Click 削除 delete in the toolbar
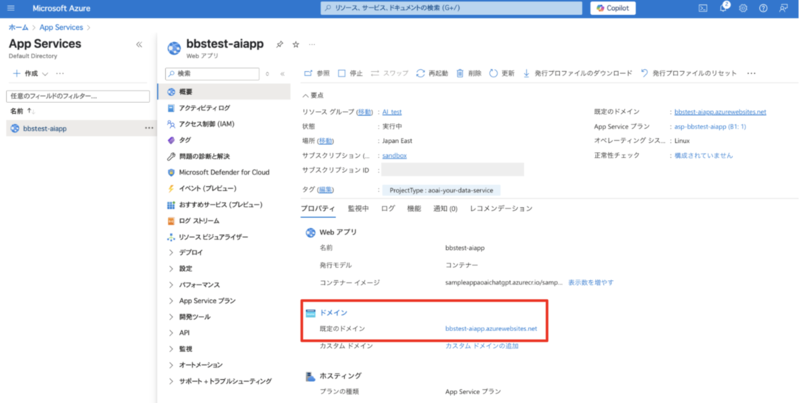Viewport: 800px width, 403px height. click(x=469, y=73)
